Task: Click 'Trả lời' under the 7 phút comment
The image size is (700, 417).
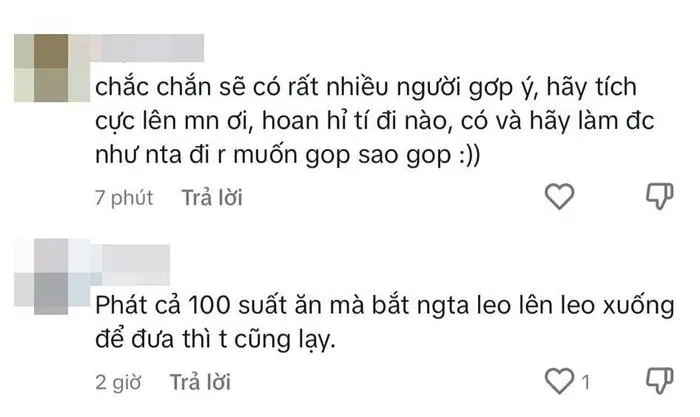Action: click(x=212, y=197)
